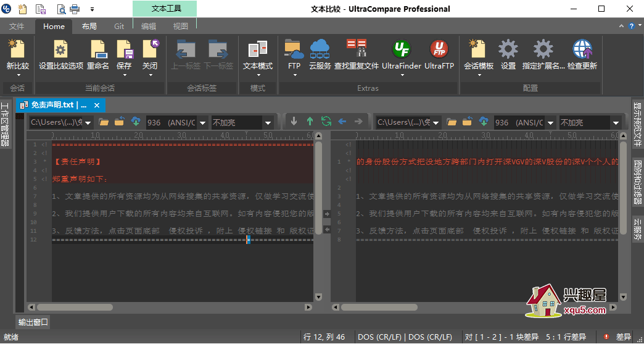This screenshot has width=644, height=344.
Task: Click the 重命名 rename session icon
Action: point(98,49)
